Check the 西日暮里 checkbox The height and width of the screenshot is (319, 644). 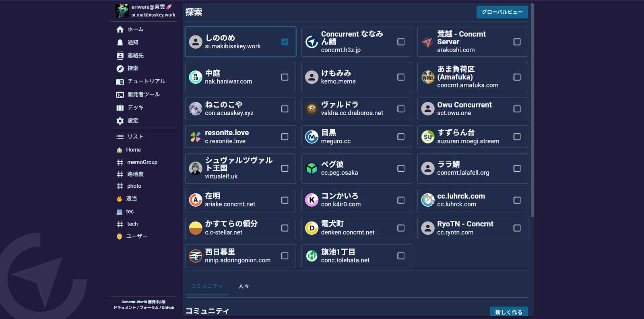coord(285,256)
